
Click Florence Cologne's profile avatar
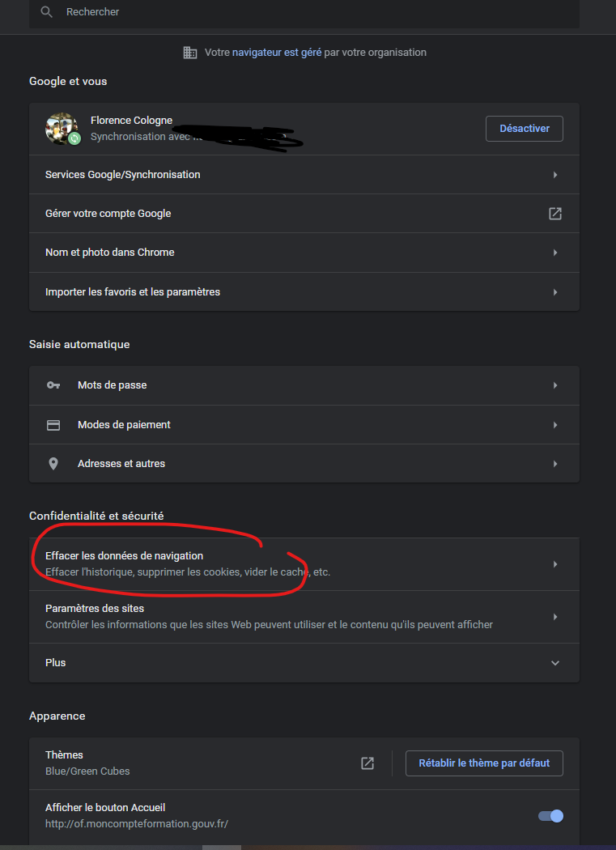point(62,129)
